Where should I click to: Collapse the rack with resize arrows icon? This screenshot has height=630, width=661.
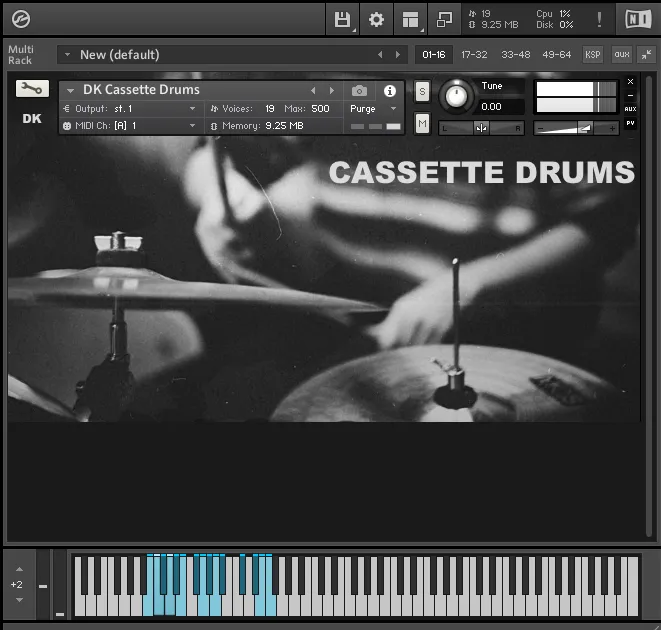647,54
